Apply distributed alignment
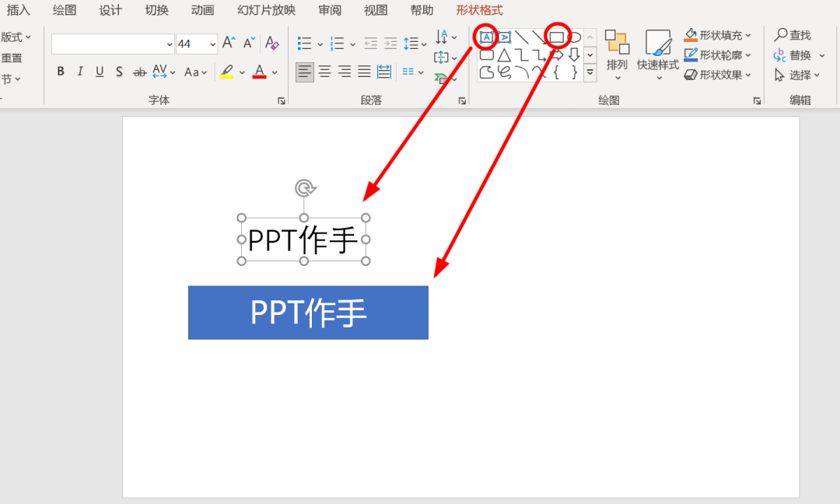 384,72
